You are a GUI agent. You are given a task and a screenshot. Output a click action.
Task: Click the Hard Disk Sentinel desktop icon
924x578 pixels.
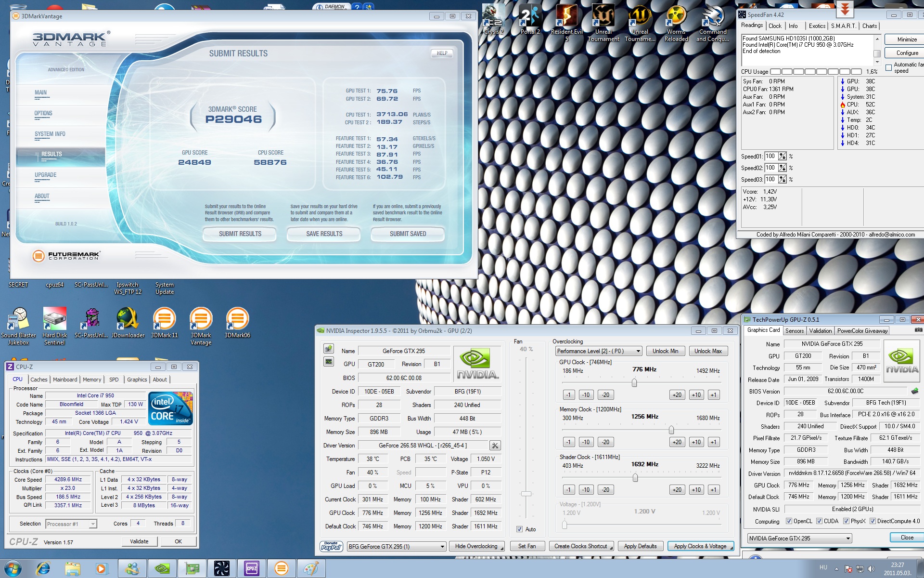54,319
